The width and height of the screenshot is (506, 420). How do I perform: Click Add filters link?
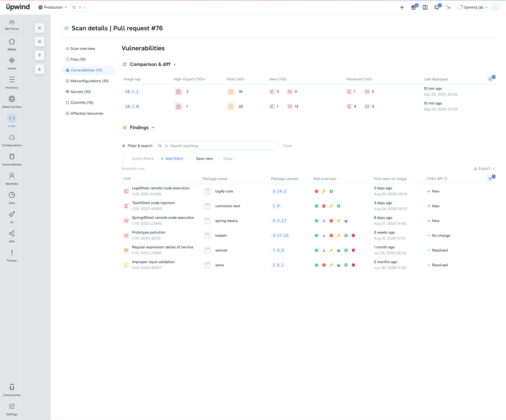coord(172,159)
